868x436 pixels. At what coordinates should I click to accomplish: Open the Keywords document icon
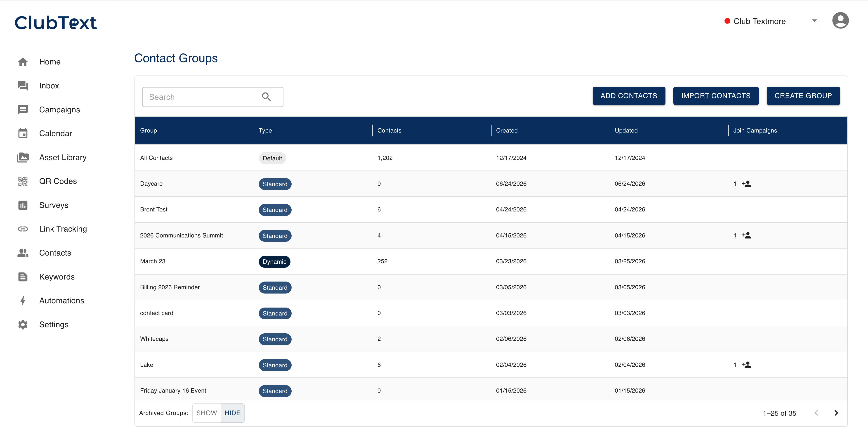(23, 277)
